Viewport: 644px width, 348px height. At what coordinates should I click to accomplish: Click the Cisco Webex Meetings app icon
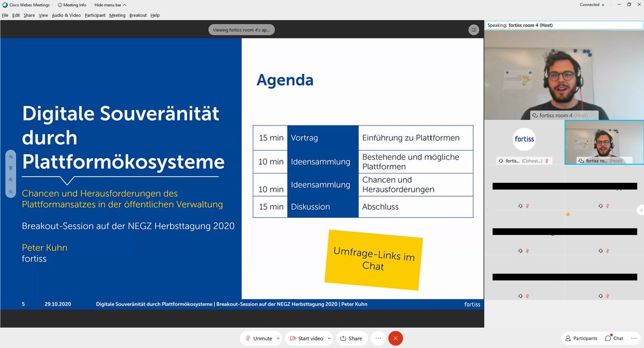click(5, 5)
